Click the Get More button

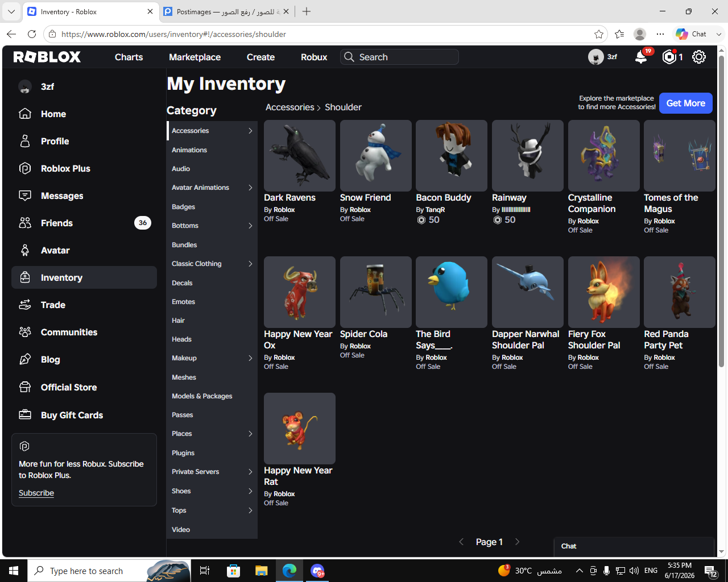686,103
